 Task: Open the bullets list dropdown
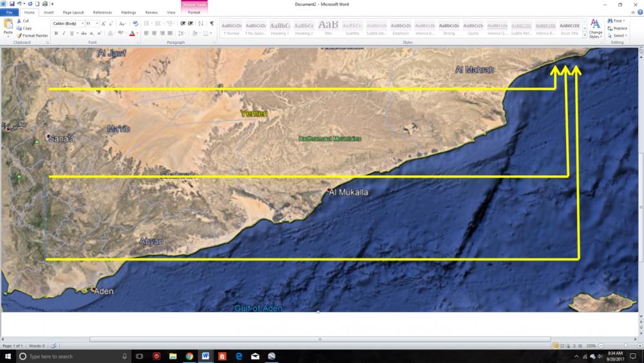tap(151, 23)
